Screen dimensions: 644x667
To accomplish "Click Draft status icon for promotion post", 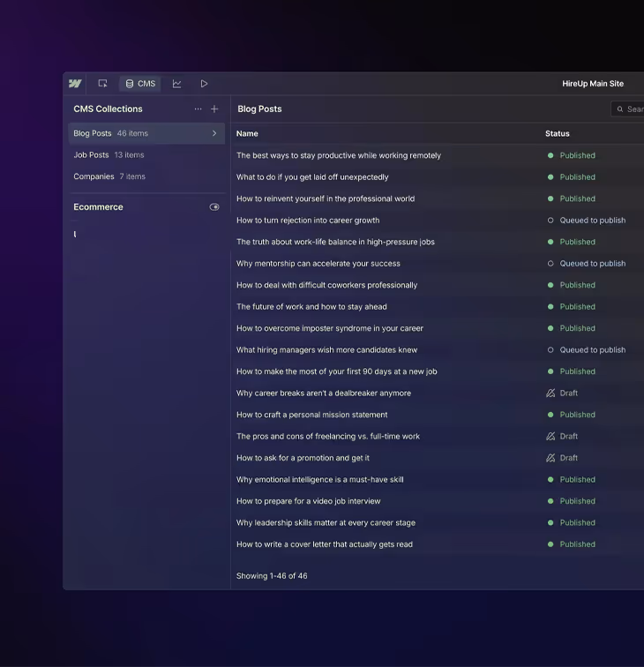I will 550,458.
